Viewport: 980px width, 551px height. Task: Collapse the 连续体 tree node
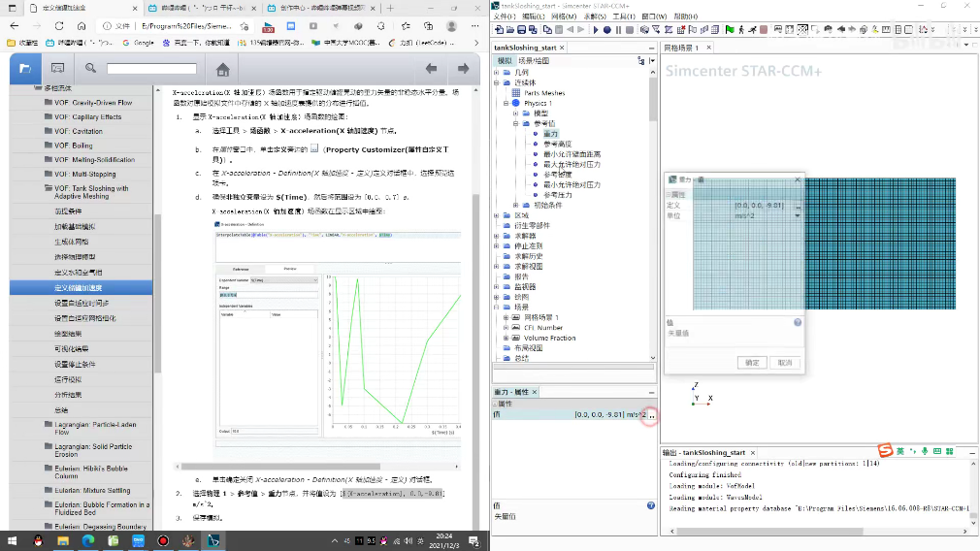tap(497, 82)
